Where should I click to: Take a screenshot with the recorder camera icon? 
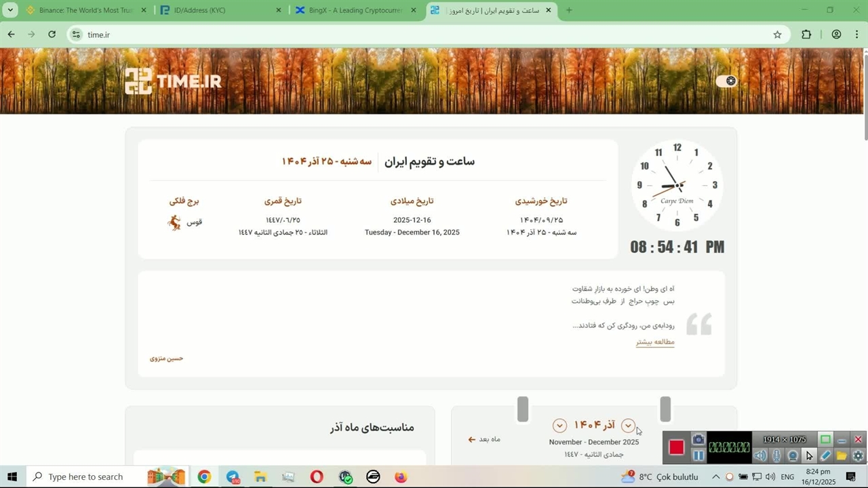(x=698, y=440)
